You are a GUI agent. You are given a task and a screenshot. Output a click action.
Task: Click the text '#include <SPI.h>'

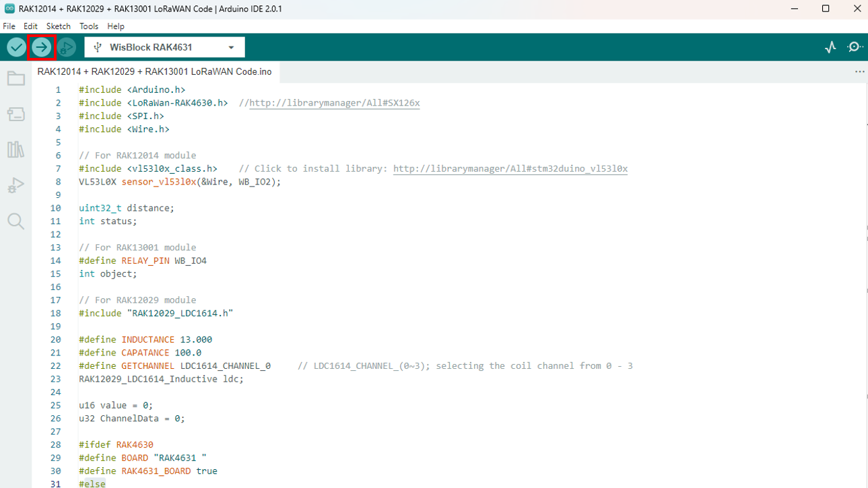(x=121, y=116)
